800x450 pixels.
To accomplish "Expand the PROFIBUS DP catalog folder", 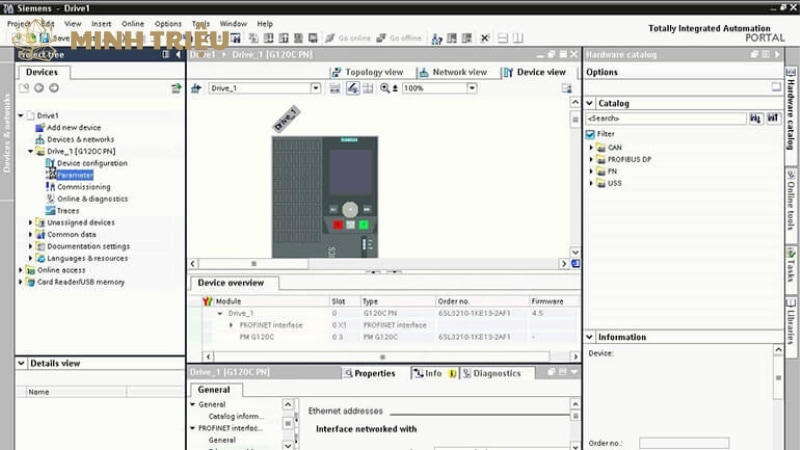I will (591, 159).
